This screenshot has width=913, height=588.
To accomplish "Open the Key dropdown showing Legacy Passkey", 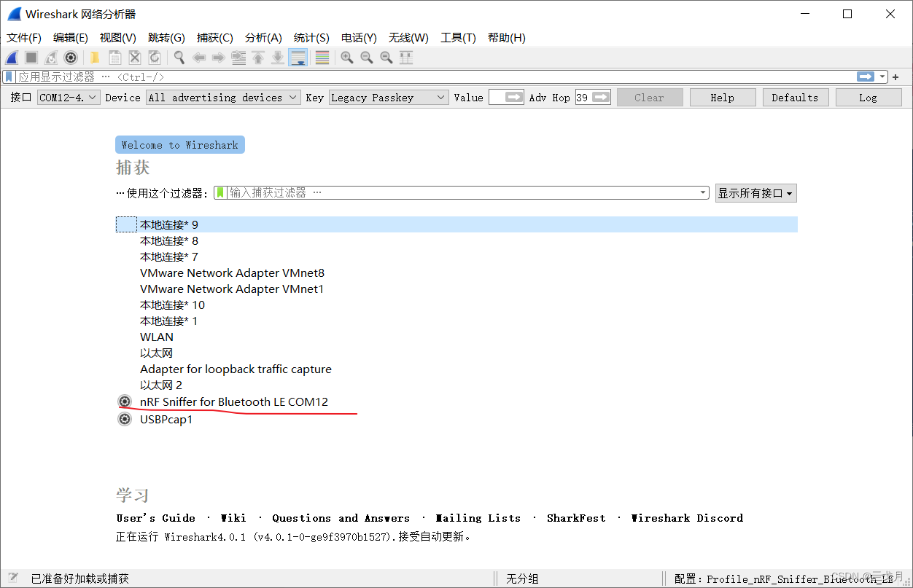I will (x=440, y=97).
